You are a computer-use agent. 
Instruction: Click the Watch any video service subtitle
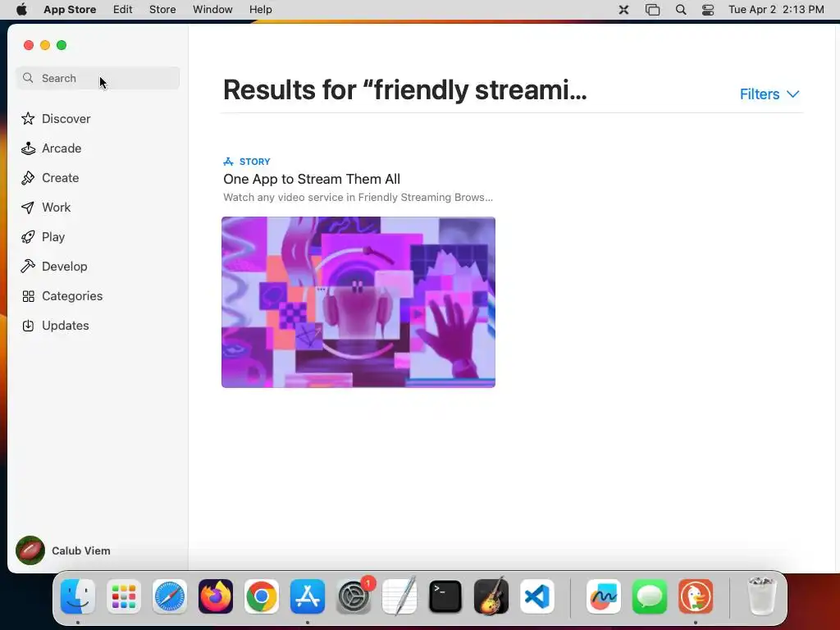(358, 197)
